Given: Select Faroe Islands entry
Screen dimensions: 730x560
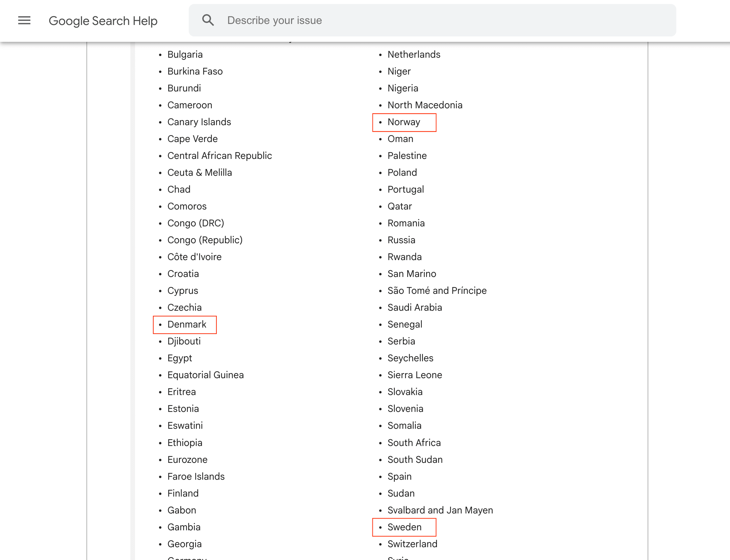Looking at the screenshot, I should coord(196,476).
